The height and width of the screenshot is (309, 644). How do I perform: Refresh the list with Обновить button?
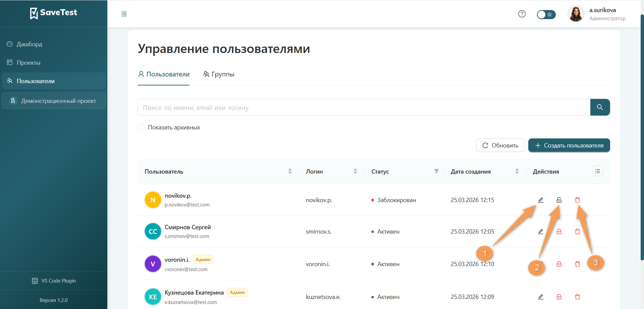[x=500, y=145]
